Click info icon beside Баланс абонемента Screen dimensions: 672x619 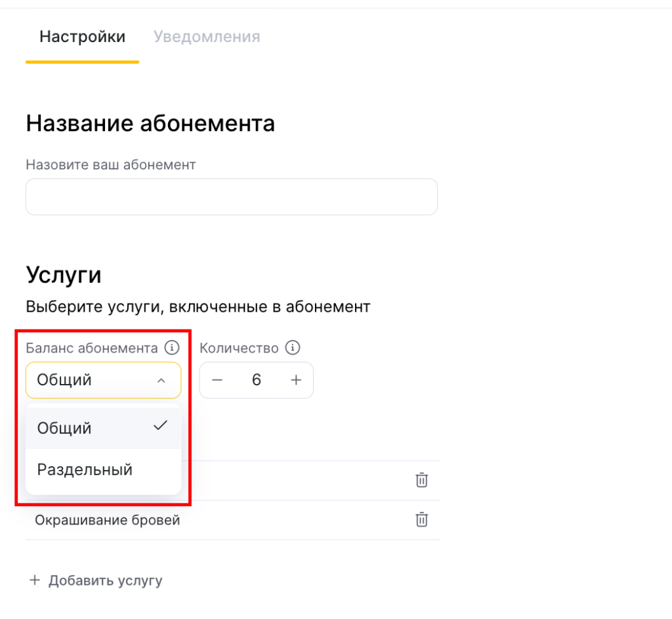[171, 348]
